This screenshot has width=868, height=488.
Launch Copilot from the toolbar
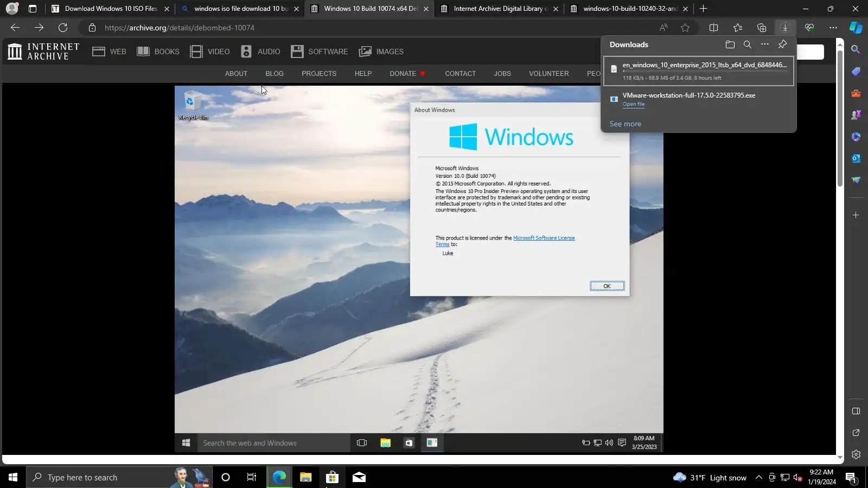856,28
